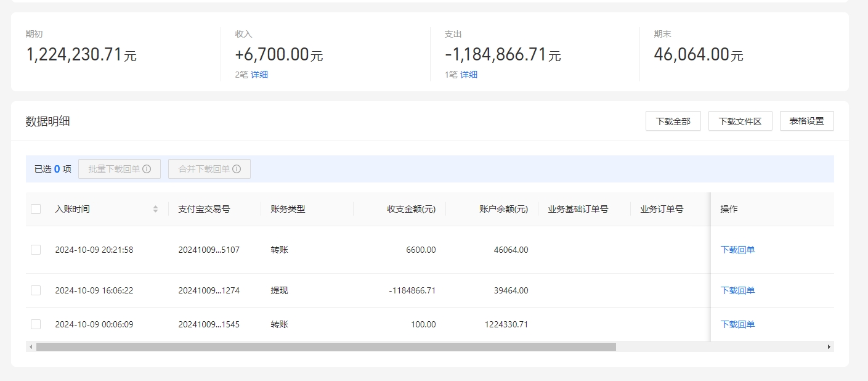868x381 pixels.
Task: Click info icon on 批量下载回单 button
Action: click(147, 169)
